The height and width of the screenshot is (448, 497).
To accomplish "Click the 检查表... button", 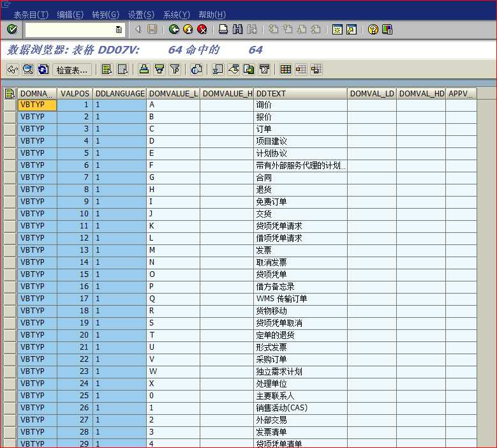I will (72, 70).
